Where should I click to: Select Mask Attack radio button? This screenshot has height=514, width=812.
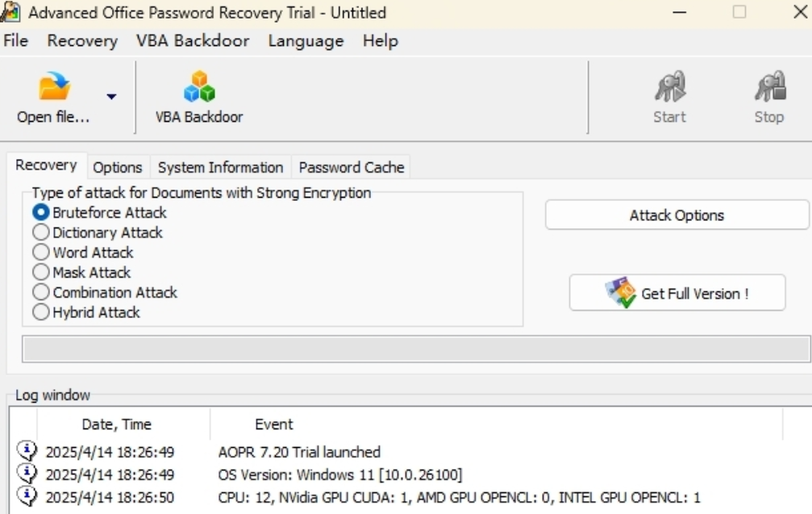(41, 272)
